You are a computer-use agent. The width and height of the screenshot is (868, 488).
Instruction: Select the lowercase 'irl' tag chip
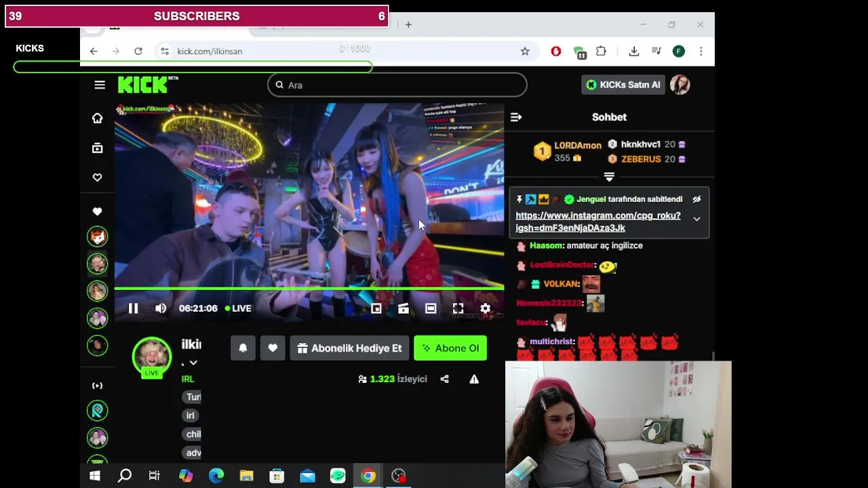tap(190, 415)
